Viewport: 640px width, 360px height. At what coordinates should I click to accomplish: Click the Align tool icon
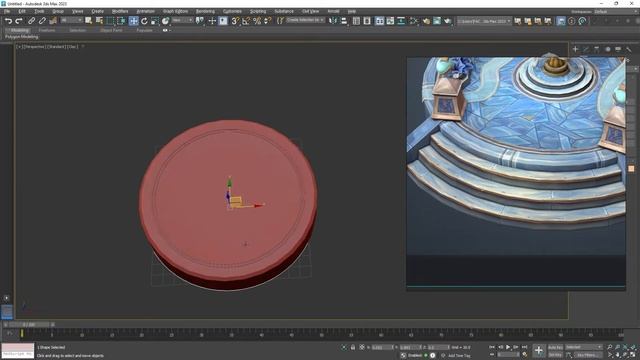(344, 21)
